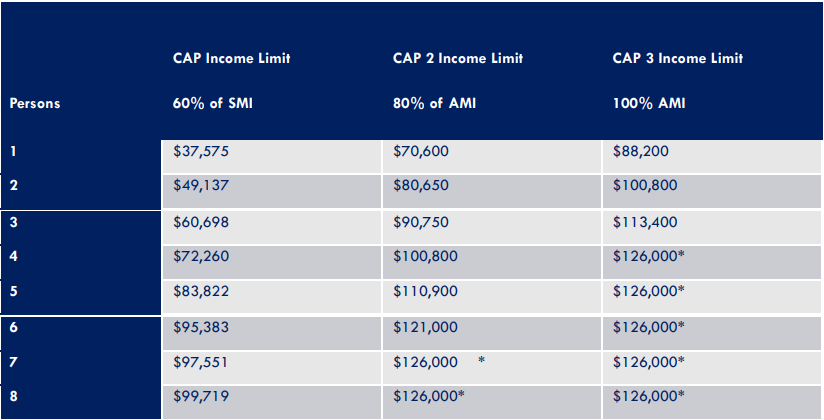824x420 pixels.
Task: Click the $88,200 cell
Action: coord(641,152)
